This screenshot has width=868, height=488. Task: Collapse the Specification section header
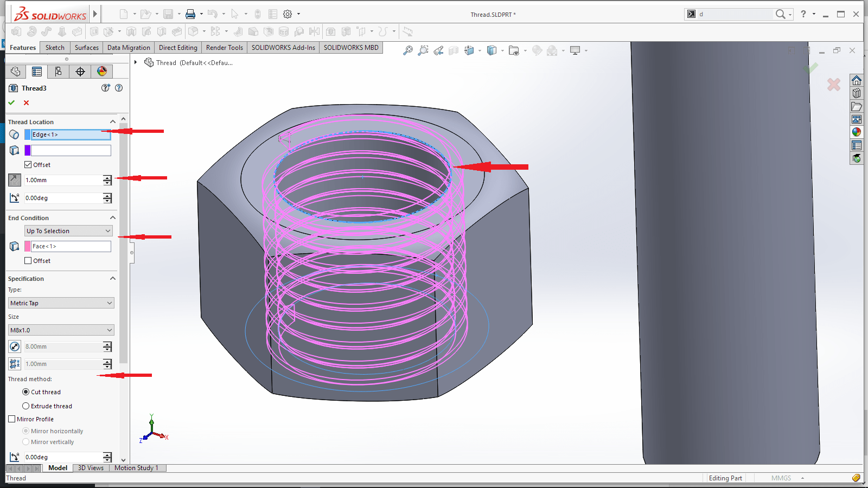tap(112, 278)
